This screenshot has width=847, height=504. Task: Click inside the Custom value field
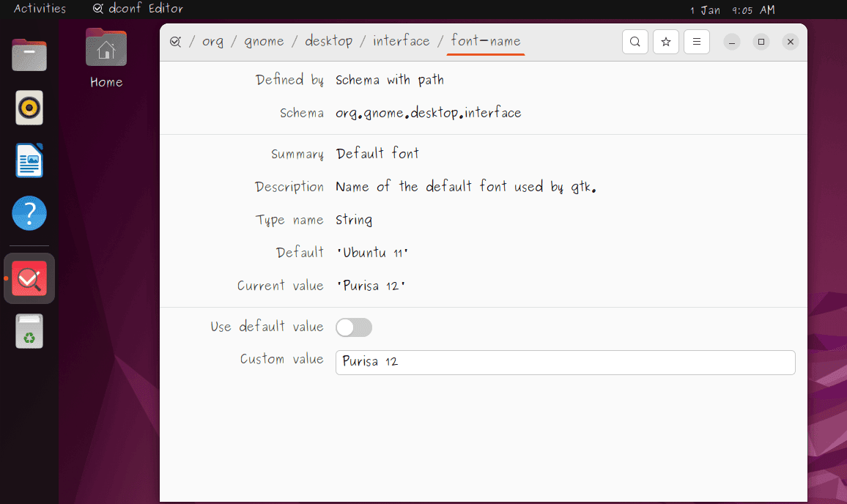click(x=564, y=362)
